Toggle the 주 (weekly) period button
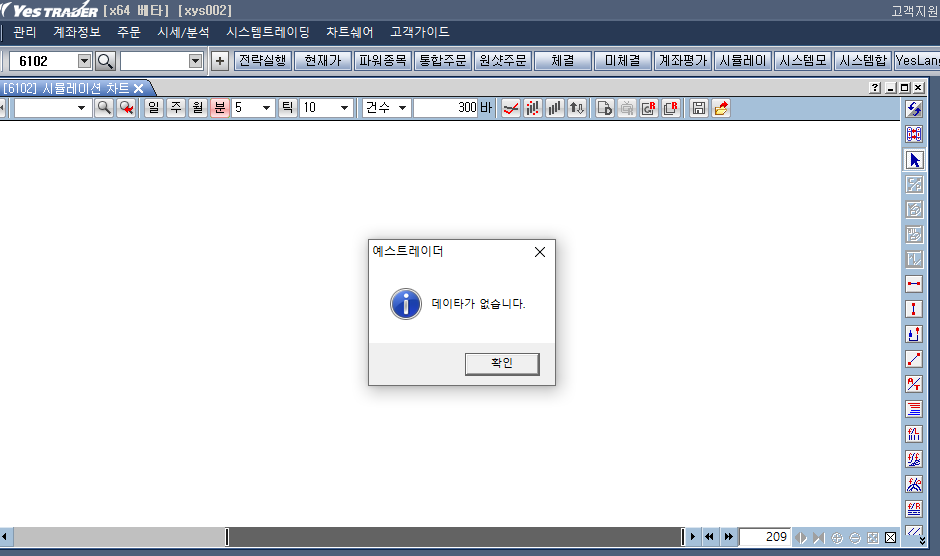Screen dimensions: 940x556 176,108
